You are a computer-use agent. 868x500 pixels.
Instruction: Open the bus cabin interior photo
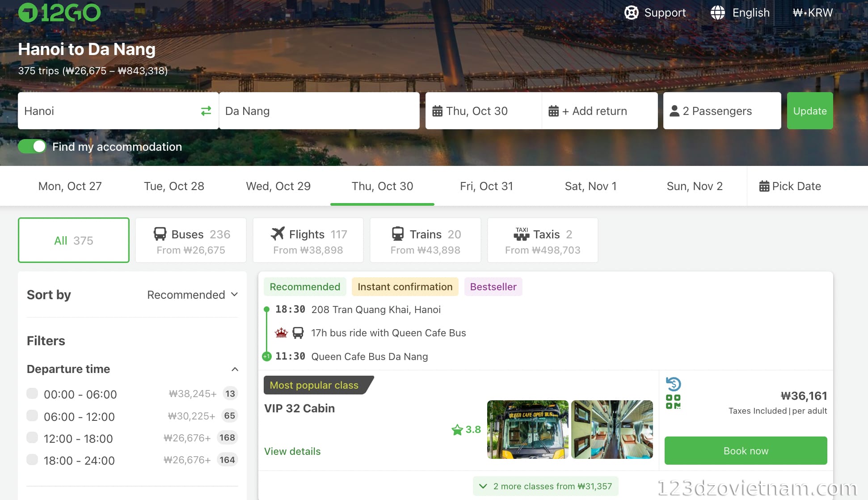(612, 429)
